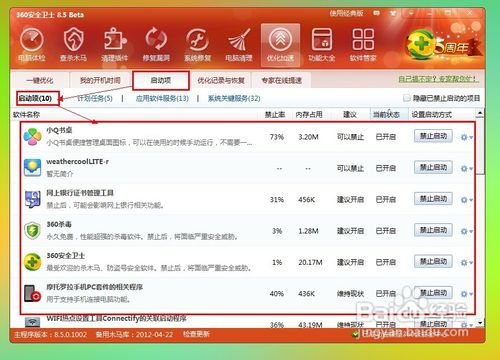
Task: Switch to 我的开机时间 tab
Action: tap(100, 80)
